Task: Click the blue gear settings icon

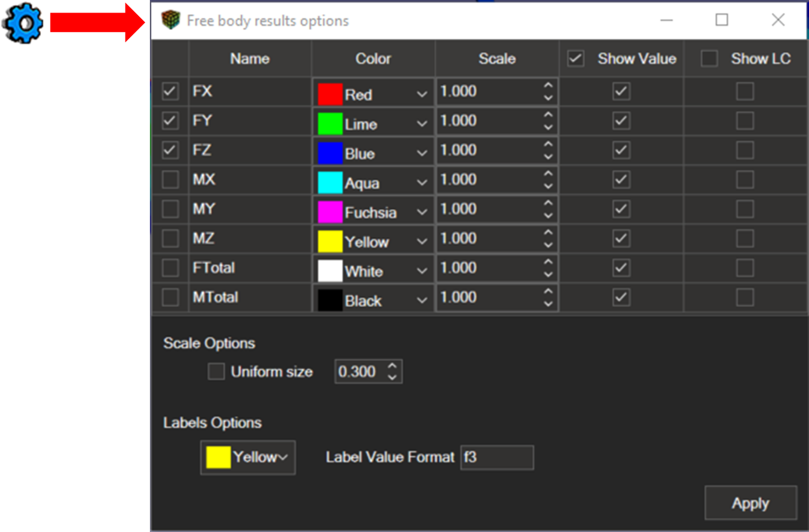Action: pos(23,22)
